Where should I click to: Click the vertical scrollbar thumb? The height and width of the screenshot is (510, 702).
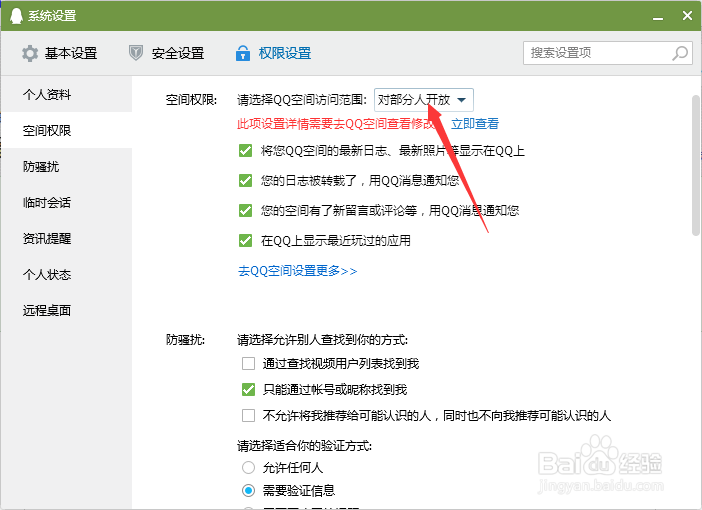coord(696,165)
